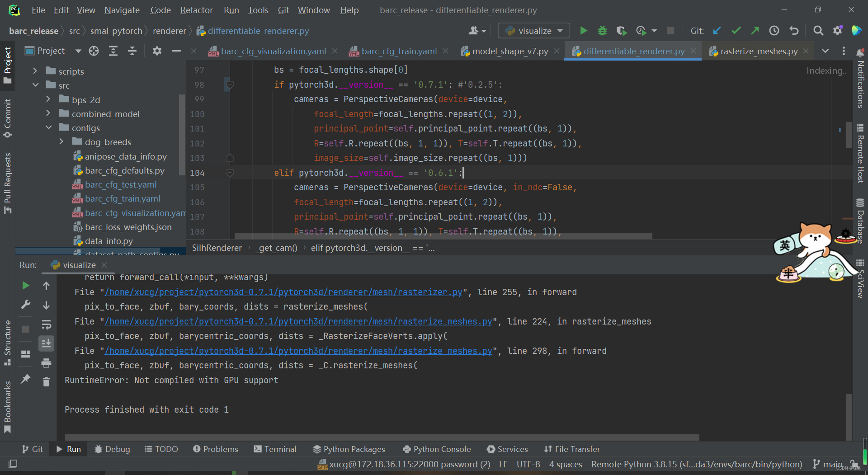Switch to rasterize_meshes.py editor tab

[x=759, y=51]
